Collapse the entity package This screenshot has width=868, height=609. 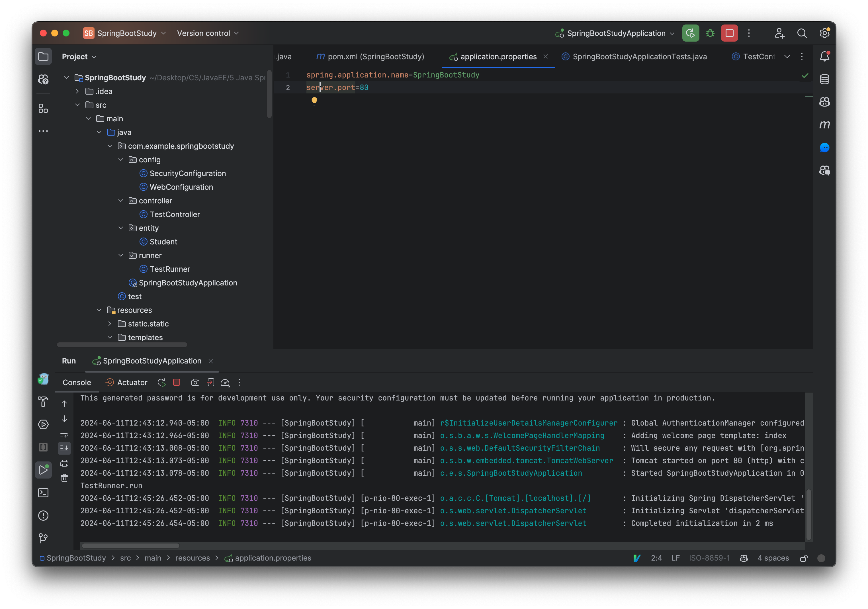[x=120, y=228]
